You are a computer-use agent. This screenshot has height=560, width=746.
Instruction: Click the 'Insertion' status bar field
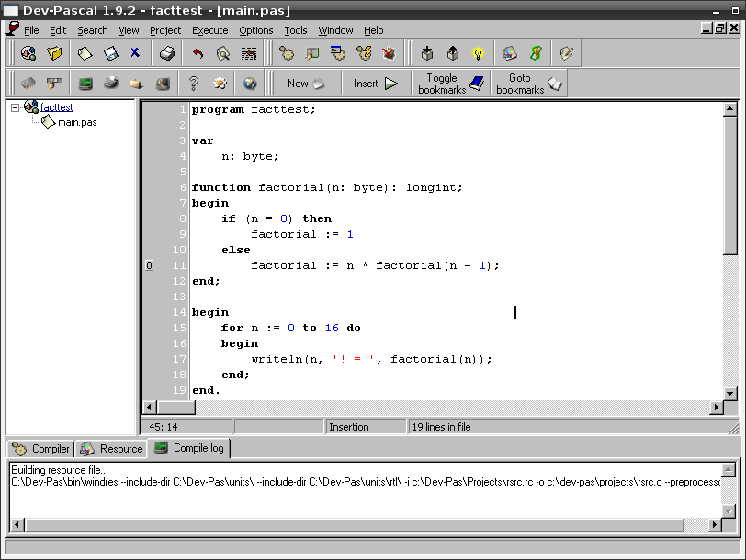click(366, 427)
